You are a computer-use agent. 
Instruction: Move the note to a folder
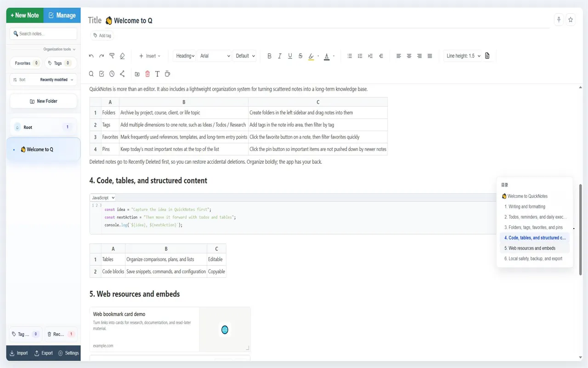(137, 74)
